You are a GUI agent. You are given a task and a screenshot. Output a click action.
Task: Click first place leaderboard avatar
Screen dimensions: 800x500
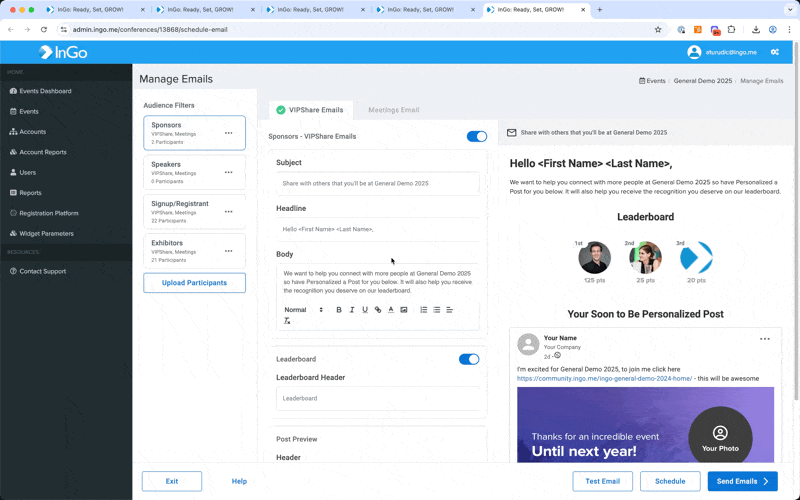pyautogui.click(x=594, y=258)
